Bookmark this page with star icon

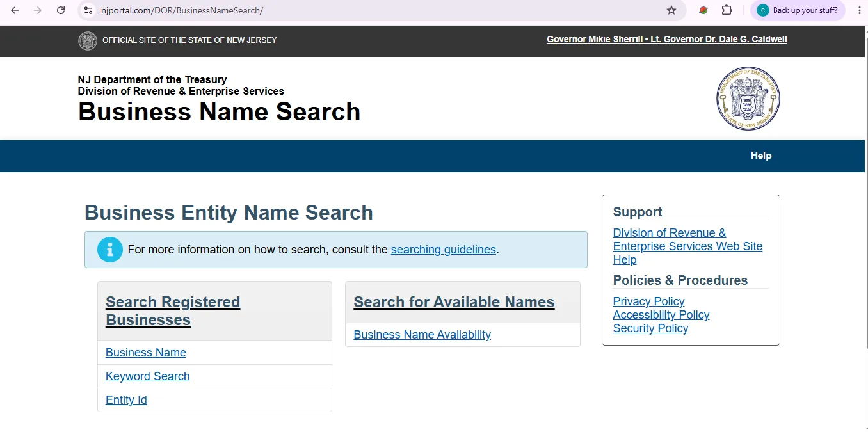coord(671,10)
